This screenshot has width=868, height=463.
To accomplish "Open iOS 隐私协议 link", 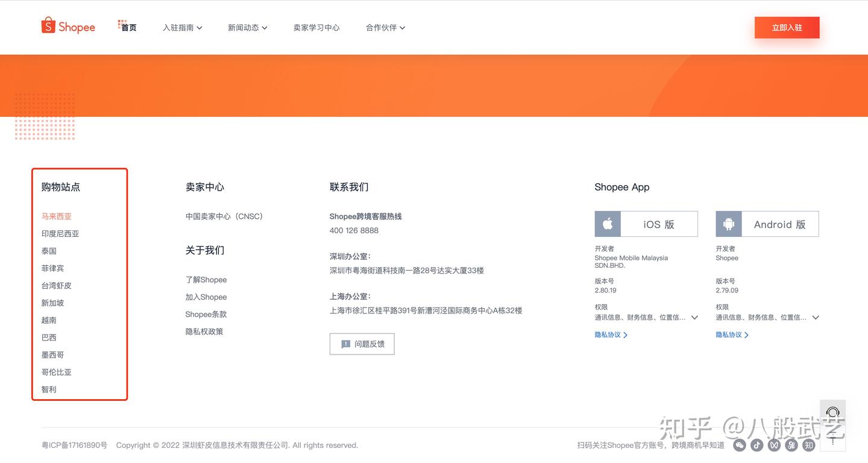I will [611, 335].
